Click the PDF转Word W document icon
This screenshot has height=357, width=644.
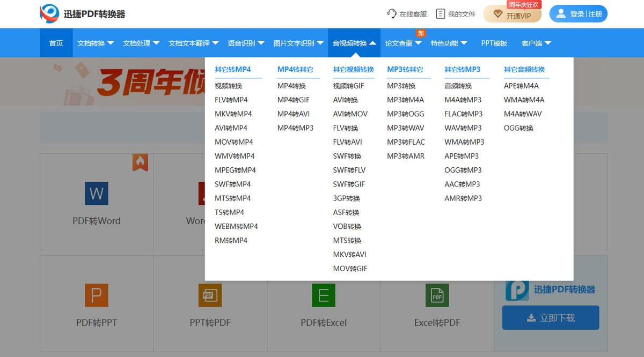coord(96,195)
